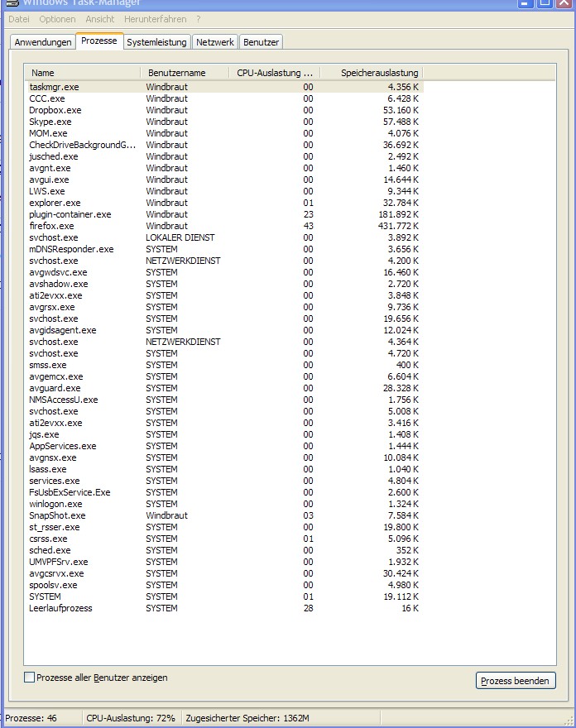This screenshot has height=728, width=576.
Task: Select the UMVPFSrv.exe process
Action: click(224, 563)
